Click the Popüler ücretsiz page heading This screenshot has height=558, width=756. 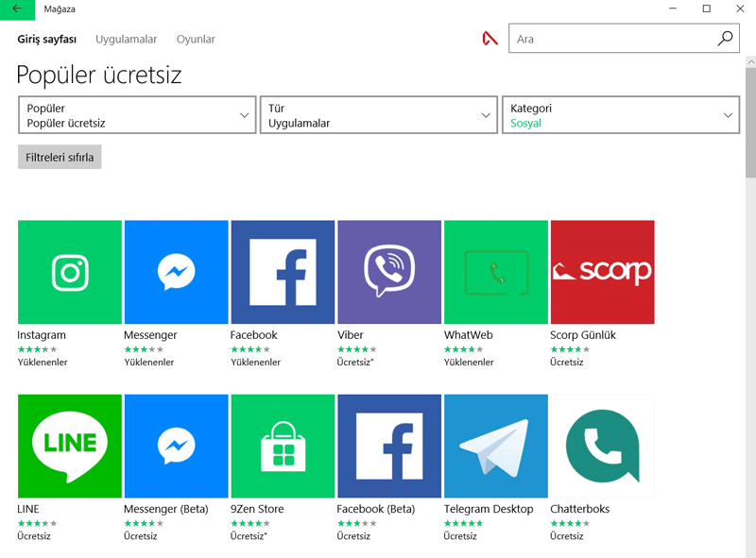(x=99, y=76)
